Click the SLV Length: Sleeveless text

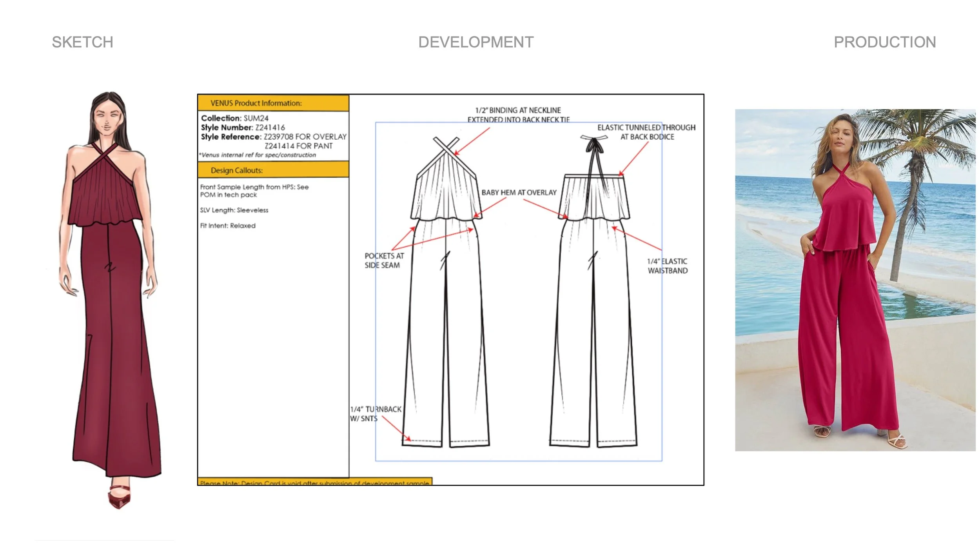pyautogui.click(x=234, y=210)
